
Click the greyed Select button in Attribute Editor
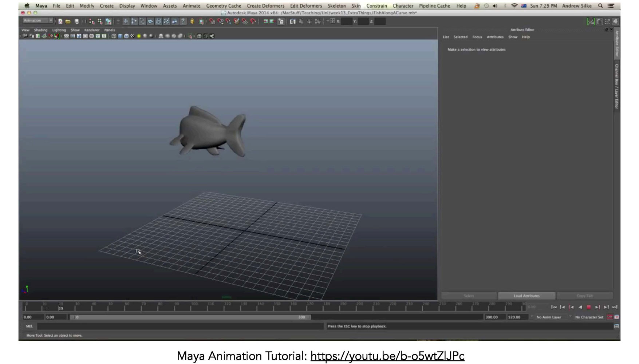click(469, 296)
